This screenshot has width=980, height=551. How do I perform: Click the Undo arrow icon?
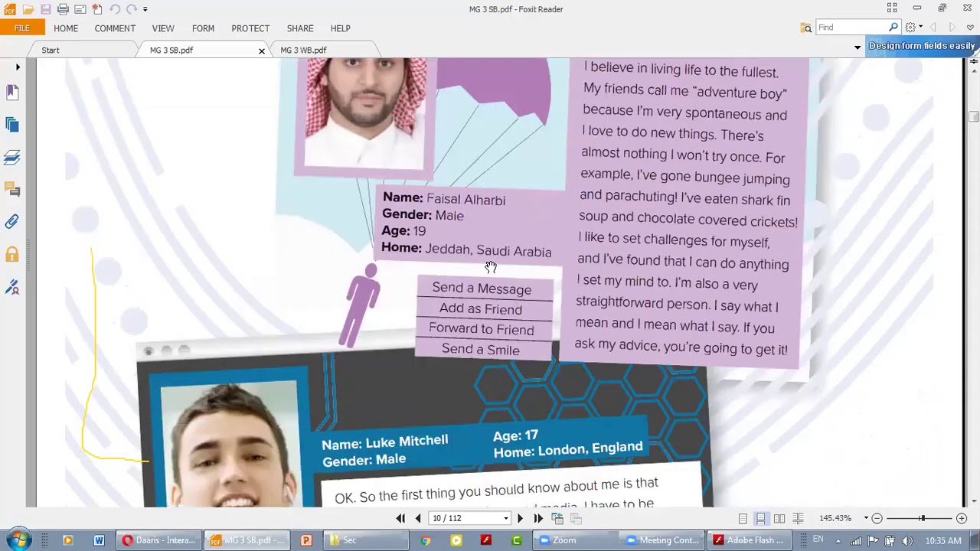click(x=115, y=9)
